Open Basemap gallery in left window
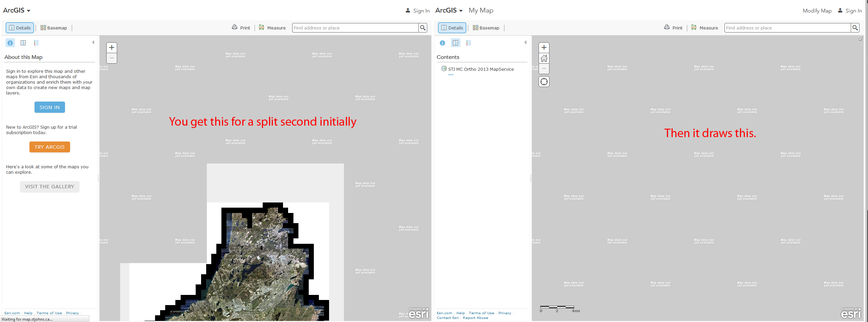 click(x=53, y=28)
